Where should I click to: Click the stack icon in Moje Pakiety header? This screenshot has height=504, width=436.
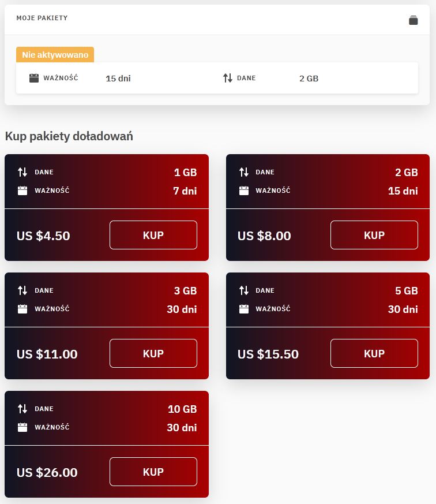click(x=413, y=20)
